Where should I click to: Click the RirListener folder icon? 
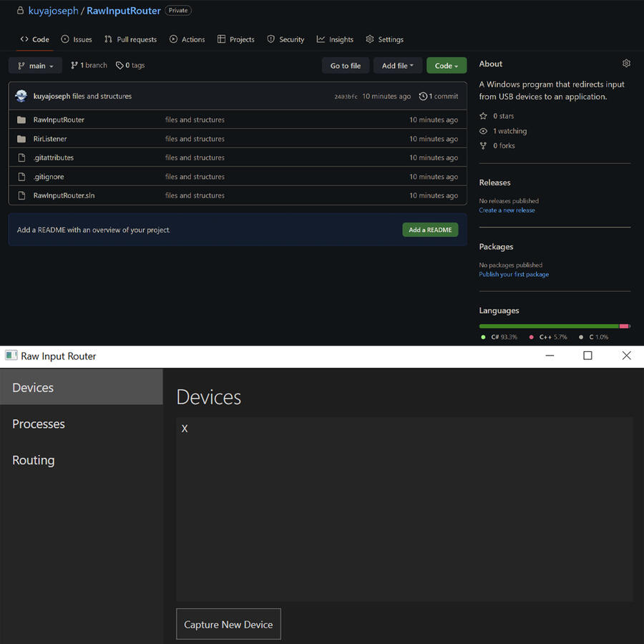pyautogui.click(x=21, y=139)
